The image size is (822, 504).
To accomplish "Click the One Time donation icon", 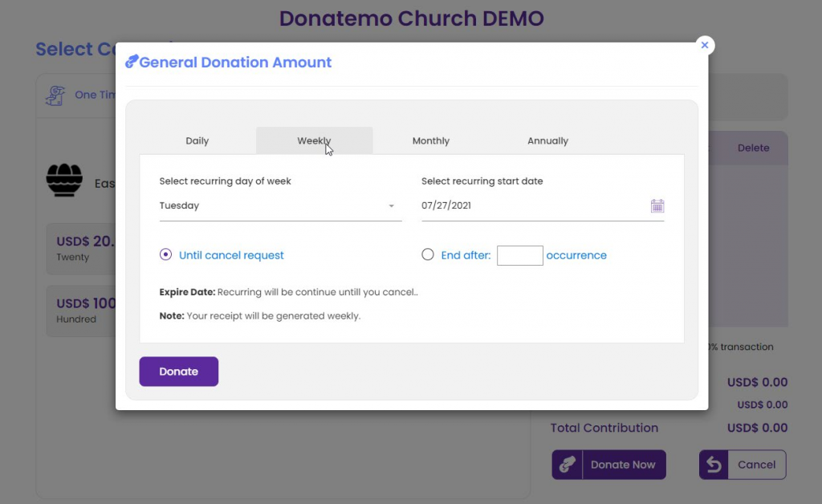I will [55, 96].
